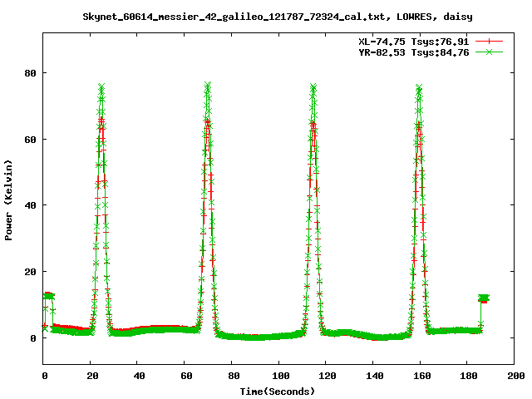Click the second peak top near 70 seconds
The height and width of the screenshot is (399, 532).
point(208,85)
